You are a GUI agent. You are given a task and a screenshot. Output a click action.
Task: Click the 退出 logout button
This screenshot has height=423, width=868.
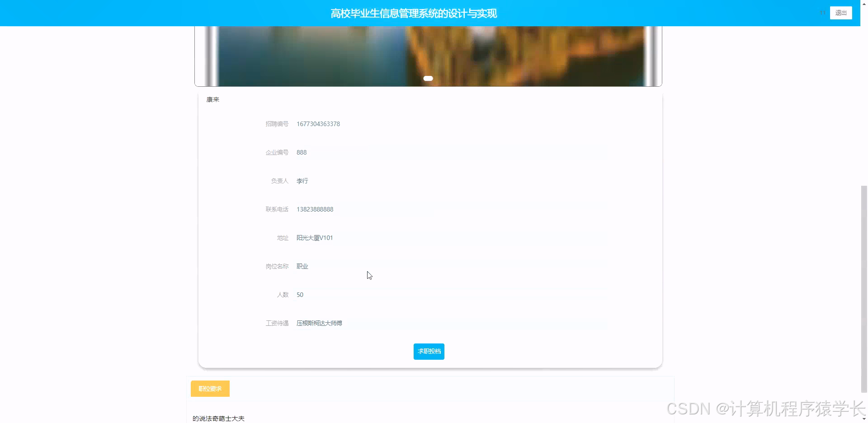(840, 13)
